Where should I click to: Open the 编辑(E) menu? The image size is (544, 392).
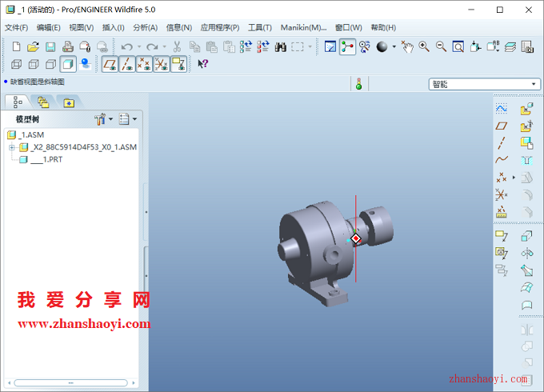point(49,28)
